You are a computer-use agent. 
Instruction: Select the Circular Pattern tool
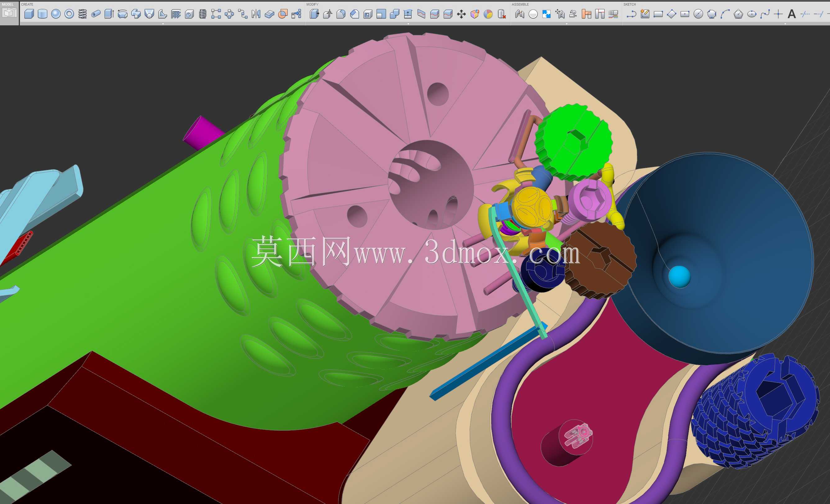(x=229, y=14)
